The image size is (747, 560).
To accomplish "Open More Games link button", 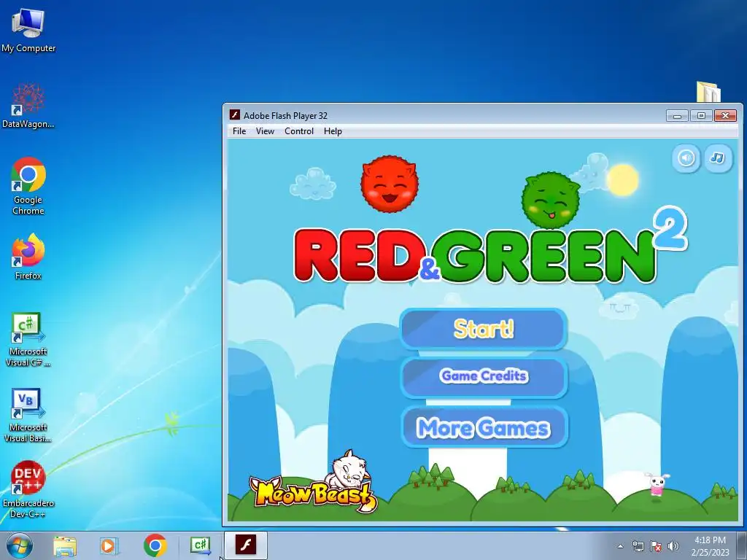I will (484, 427).
